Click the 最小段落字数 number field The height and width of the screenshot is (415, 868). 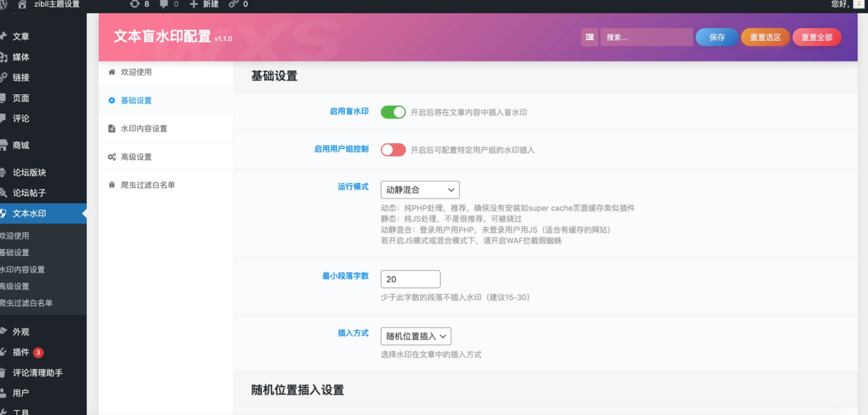[410, 279]
